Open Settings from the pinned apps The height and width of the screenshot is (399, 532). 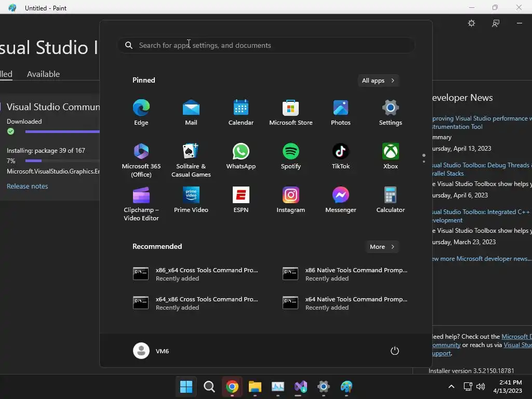pyautogui.click(x=391, y=113)
